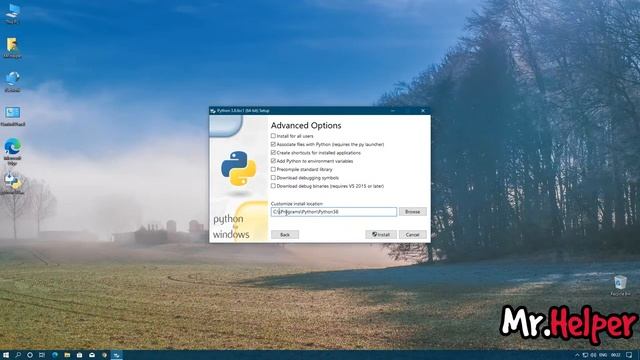Open volume control tray icon
This screenshot has height=360, width=640.
[x=593, y=355]
